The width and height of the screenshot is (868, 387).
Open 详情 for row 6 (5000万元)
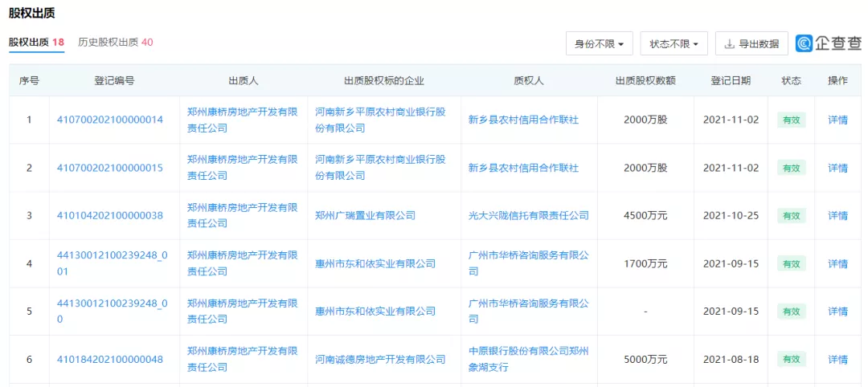[x=837, y=360]
